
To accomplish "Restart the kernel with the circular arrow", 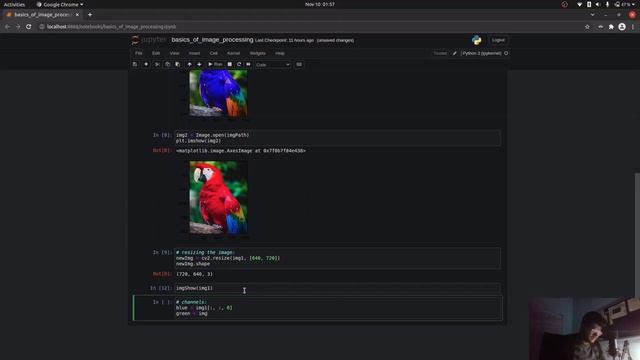I will click(239, 64).
